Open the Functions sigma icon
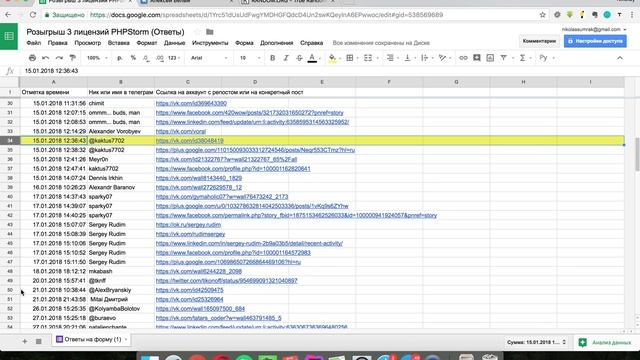The width and height of the screenshot is (640, 360). coord(522,58)
